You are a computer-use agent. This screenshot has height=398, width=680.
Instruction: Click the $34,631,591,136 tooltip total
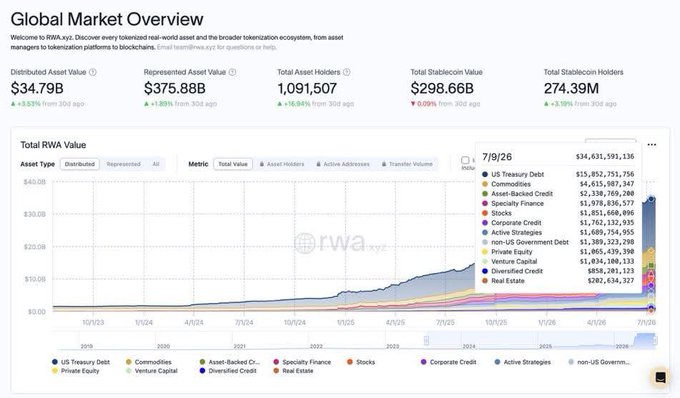(605, 157)
